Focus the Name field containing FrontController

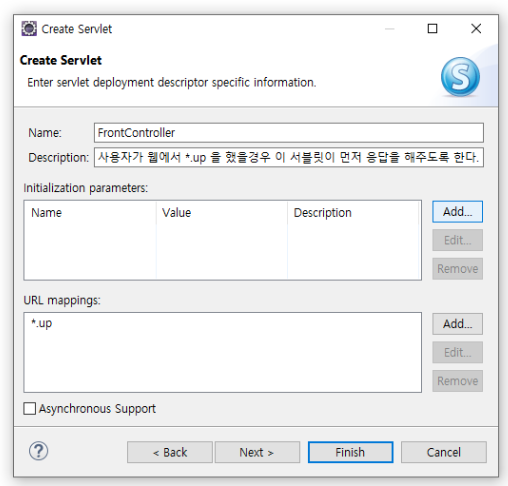(x=289, y=133)
